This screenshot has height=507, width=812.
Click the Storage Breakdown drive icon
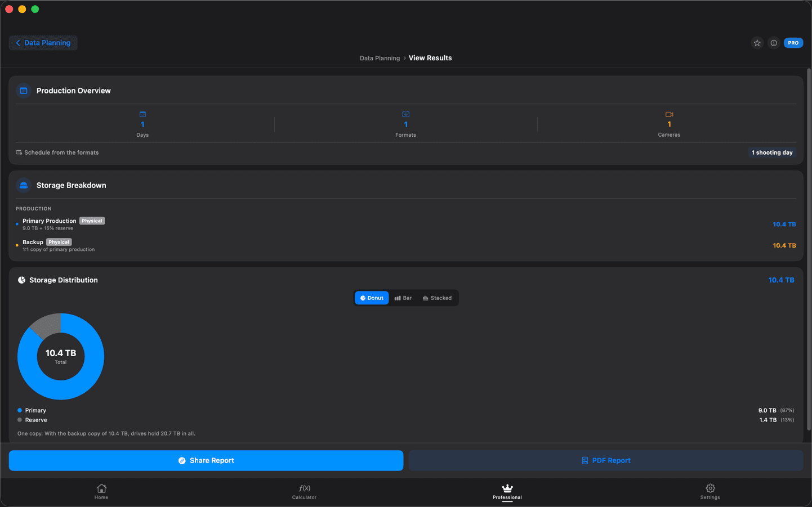[x=24, y=185]
